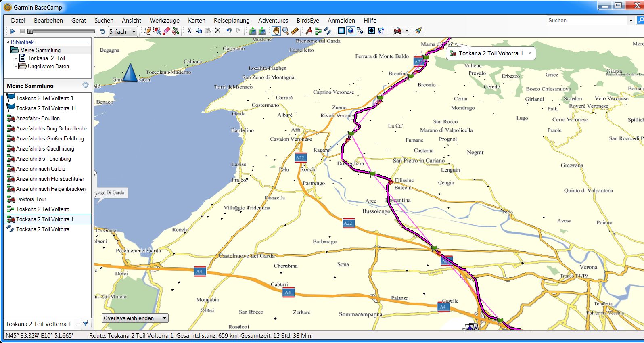
Task: Click the blue triangle position marker on map
Action: pos(130,73)
